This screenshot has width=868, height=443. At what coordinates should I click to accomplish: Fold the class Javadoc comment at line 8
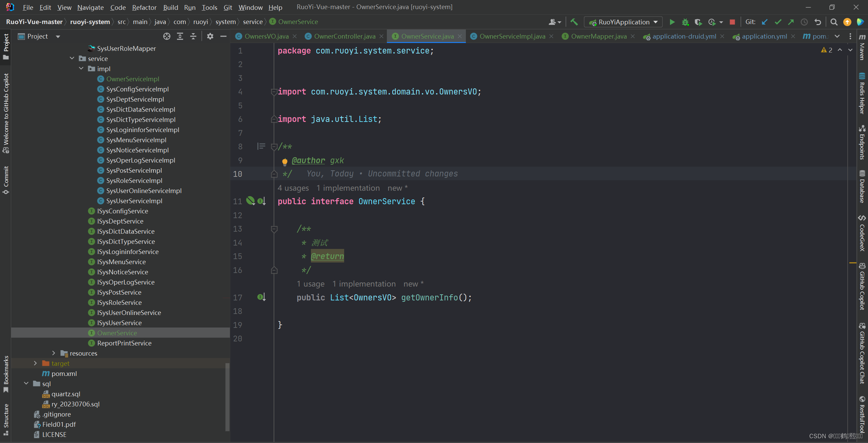pos(274,147)
